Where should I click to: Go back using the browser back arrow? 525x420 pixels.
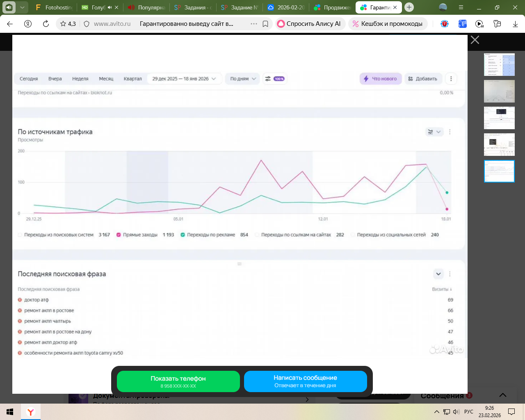click(10, 24)
